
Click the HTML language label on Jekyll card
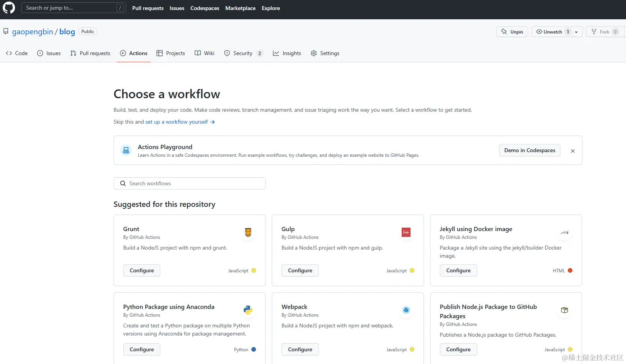pos(559,271)
